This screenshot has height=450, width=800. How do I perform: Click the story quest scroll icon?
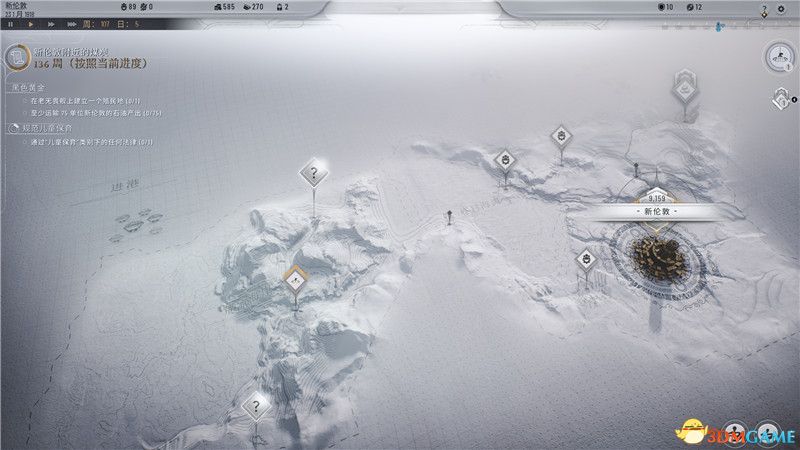(x=15, y=57)
